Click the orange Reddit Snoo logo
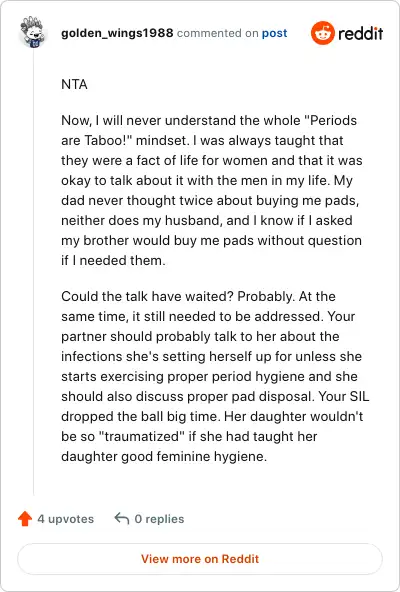Screen dimensions: 400x592 323,33
